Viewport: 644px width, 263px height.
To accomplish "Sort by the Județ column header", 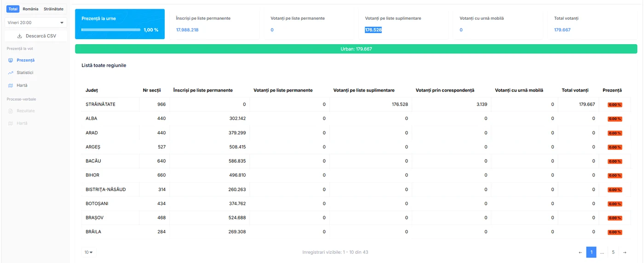I will pos(92,90).
